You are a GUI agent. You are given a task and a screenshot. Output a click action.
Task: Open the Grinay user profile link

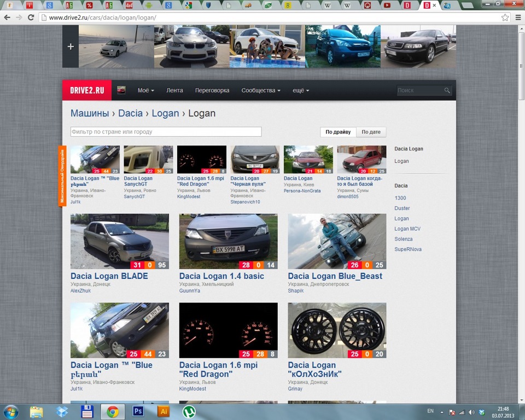[295, 389]
